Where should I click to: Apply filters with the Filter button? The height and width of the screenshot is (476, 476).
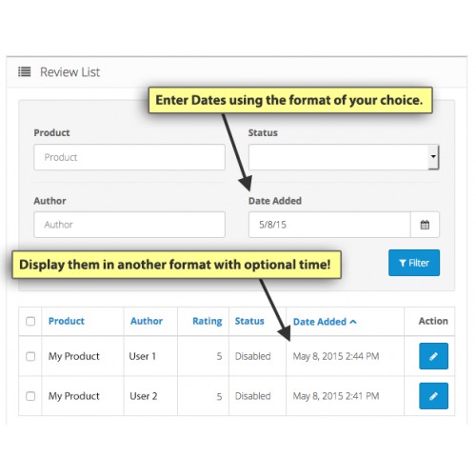[414, 263]
